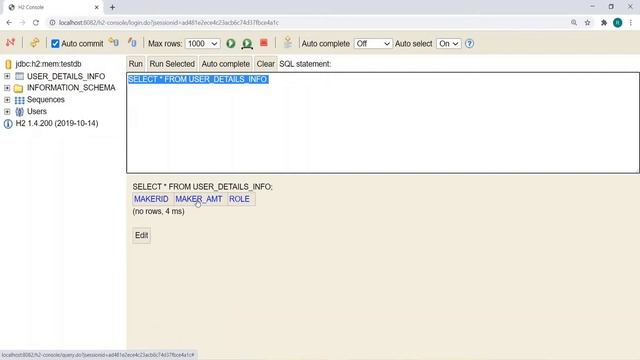Open a new browser tab

(x=112, y=7)
